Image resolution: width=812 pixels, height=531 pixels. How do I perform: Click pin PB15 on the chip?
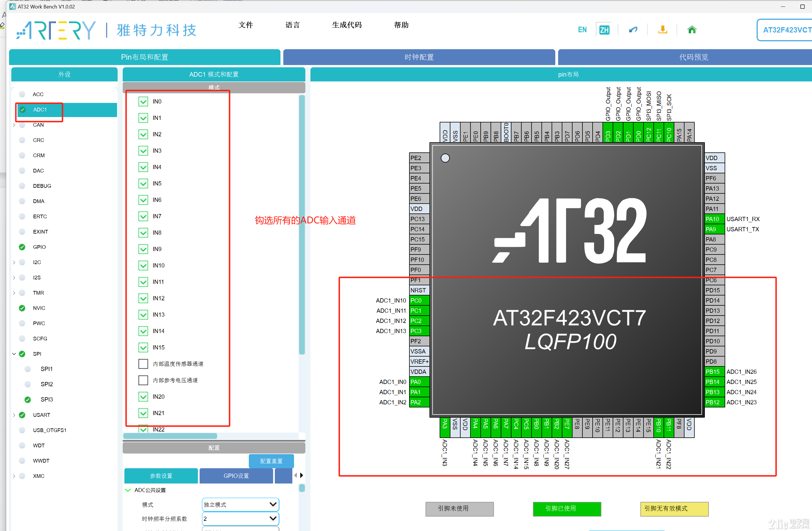714,372
